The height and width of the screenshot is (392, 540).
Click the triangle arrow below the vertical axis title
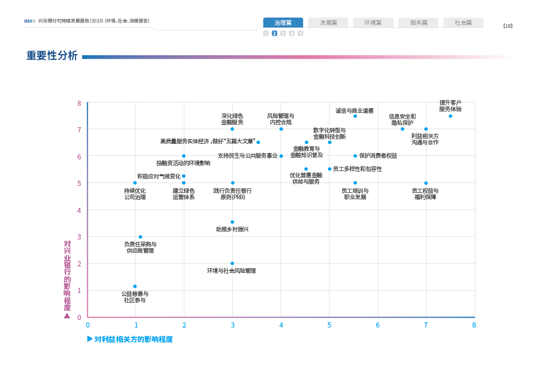67,315
